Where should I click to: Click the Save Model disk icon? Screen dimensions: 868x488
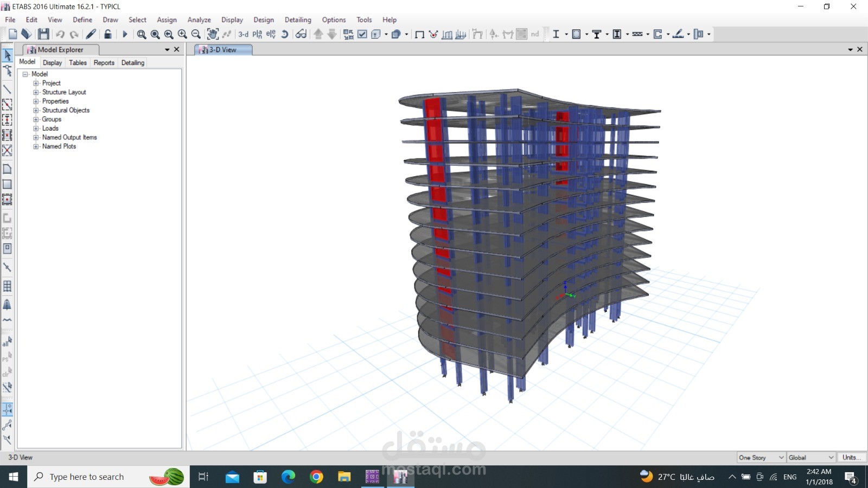(x=43, y=34)
